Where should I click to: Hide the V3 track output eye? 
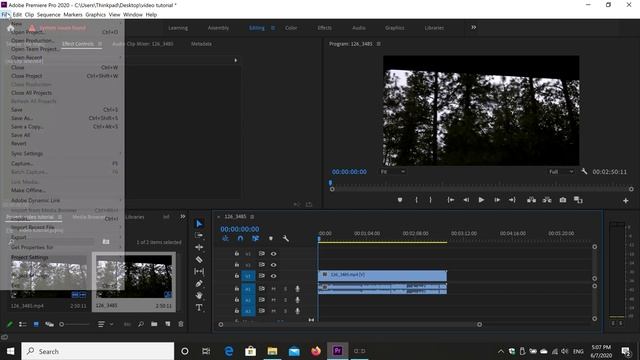pos(273,254)
